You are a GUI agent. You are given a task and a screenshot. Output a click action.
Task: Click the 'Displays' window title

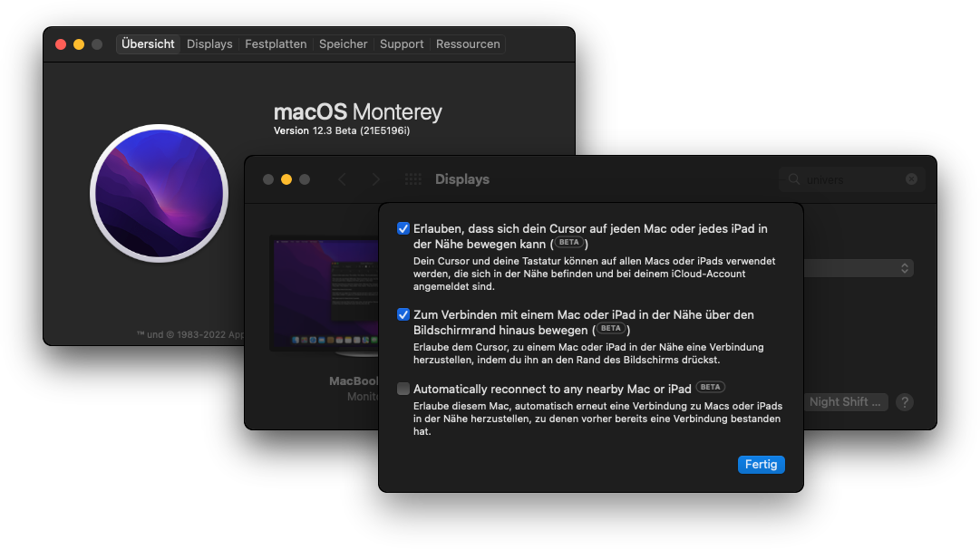pyautogui.click(x=461, y=180)
